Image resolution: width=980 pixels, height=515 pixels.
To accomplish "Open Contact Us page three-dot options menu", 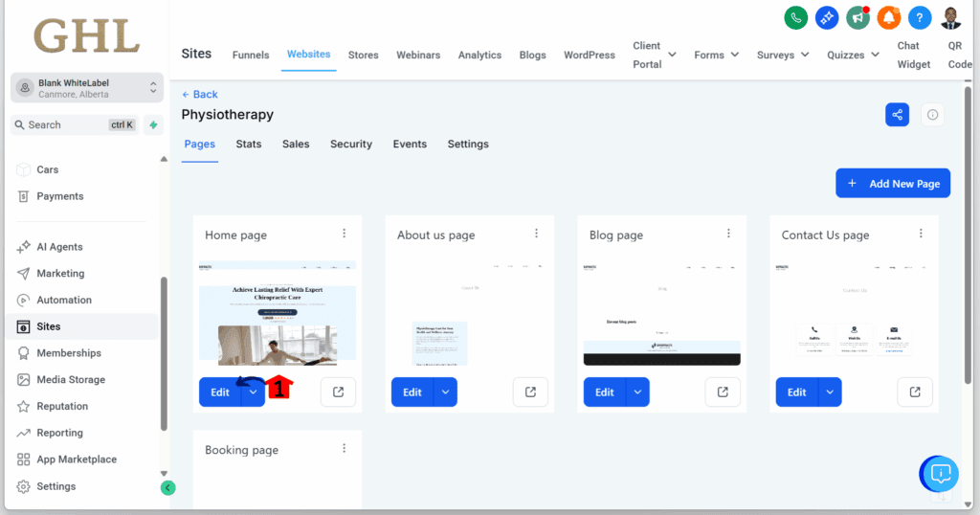I will click(921, 234).
